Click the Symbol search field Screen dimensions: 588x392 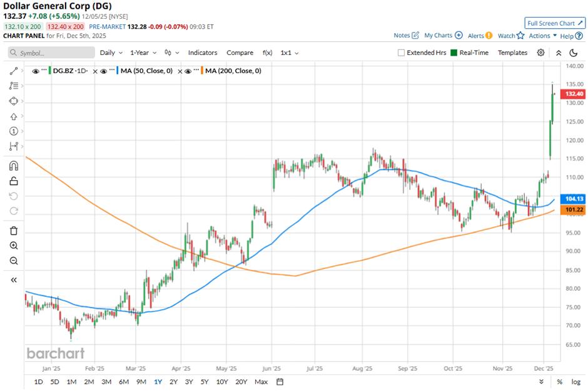(x=50, y=53)
